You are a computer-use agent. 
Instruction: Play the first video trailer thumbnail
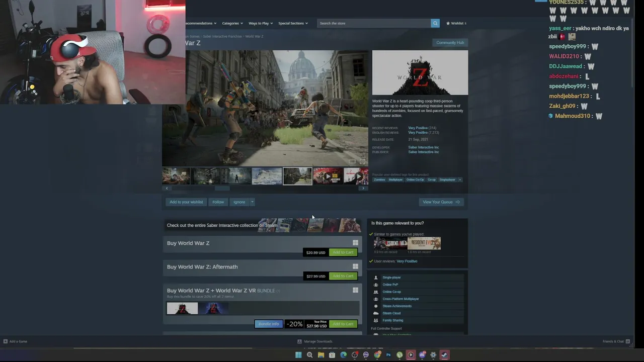tap(328, 176)
